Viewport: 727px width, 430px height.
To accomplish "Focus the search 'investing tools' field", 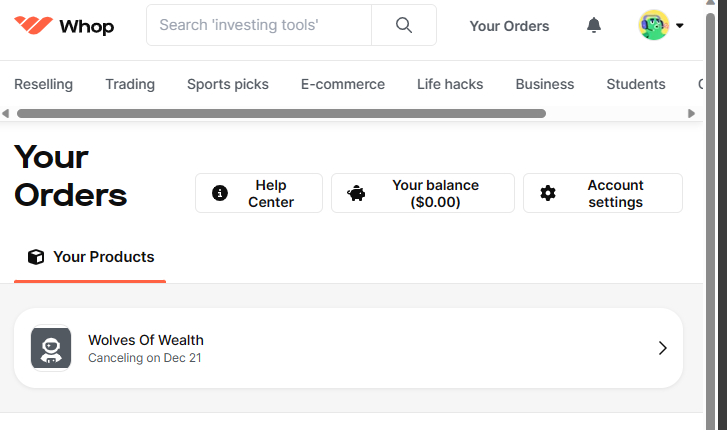I will pyautogui.click(x=259, y=25).
